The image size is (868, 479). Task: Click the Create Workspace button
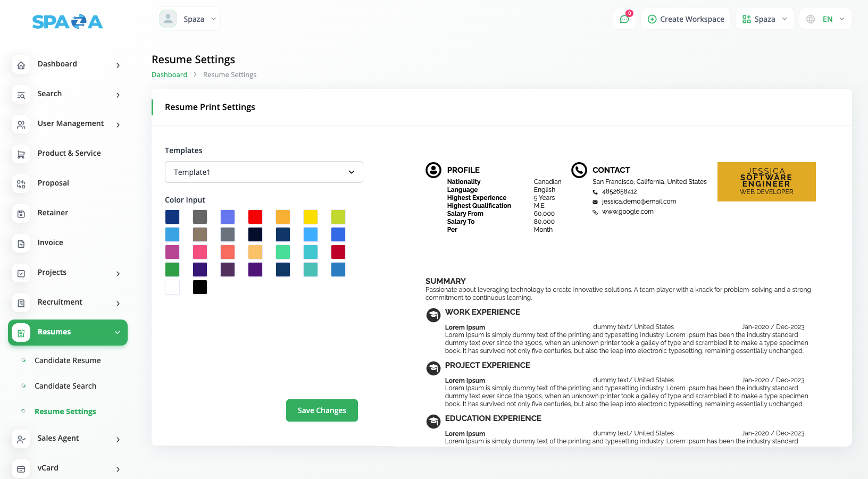click(686, 19)
